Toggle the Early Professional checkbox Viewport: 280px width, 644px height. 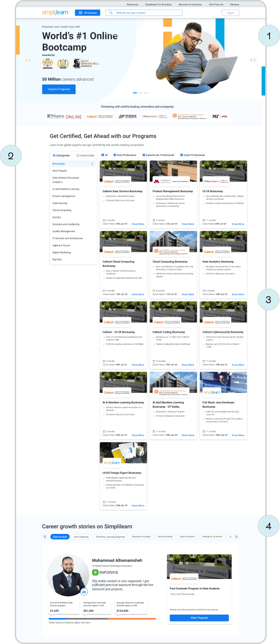[x=114, y=155]
